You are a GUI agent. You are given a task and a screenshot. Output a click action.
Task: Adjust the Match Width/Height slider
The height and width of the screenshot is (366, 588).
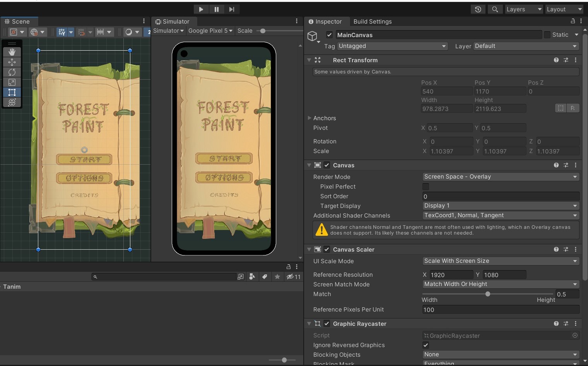(488, 294)
